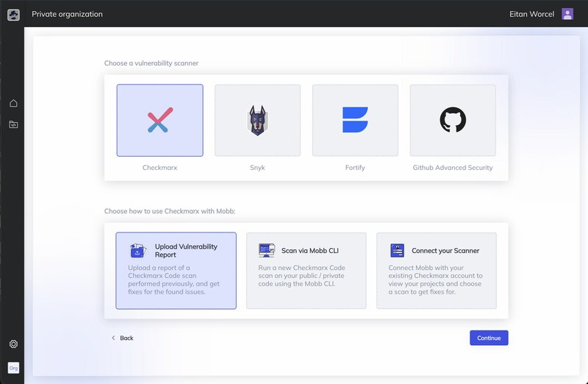Click the Fortify label text
Viewport: 588px width, 384px height.
[355, 168]
